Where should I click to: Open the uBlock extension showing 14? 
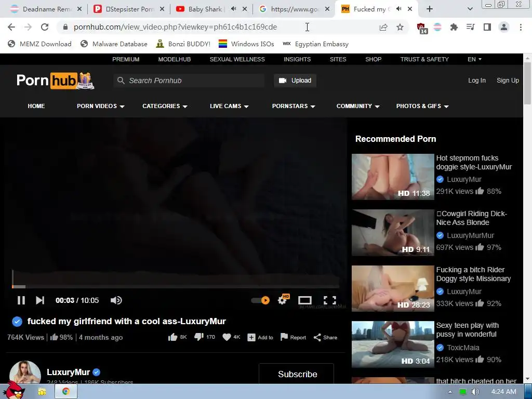422,28
